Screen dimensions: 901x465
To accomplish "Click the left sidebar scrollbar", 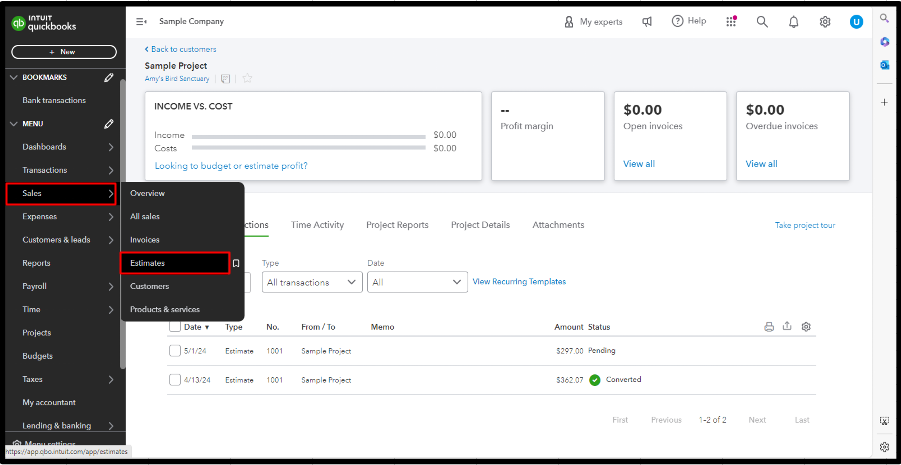I will coord(122,224).
